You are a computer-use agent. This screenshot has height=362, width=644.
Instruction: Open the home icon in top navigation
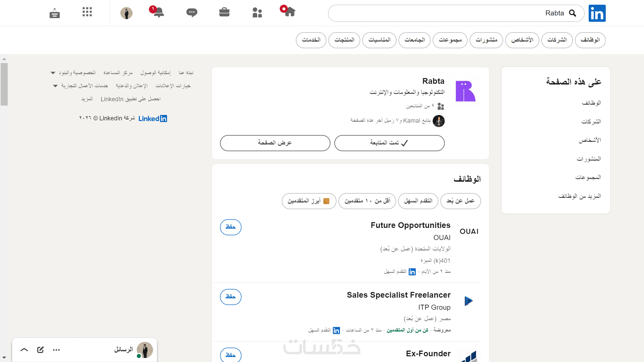(290, 12)
